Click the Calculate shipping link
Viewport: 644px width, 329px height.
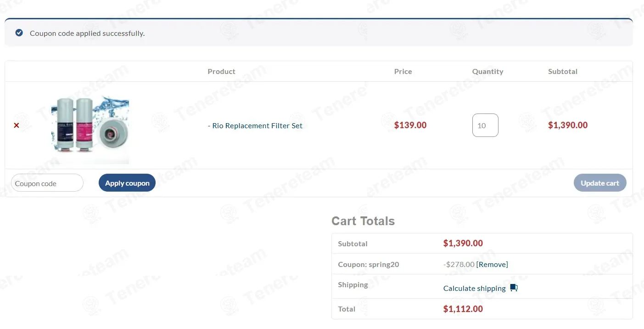[x=474, y=288]
